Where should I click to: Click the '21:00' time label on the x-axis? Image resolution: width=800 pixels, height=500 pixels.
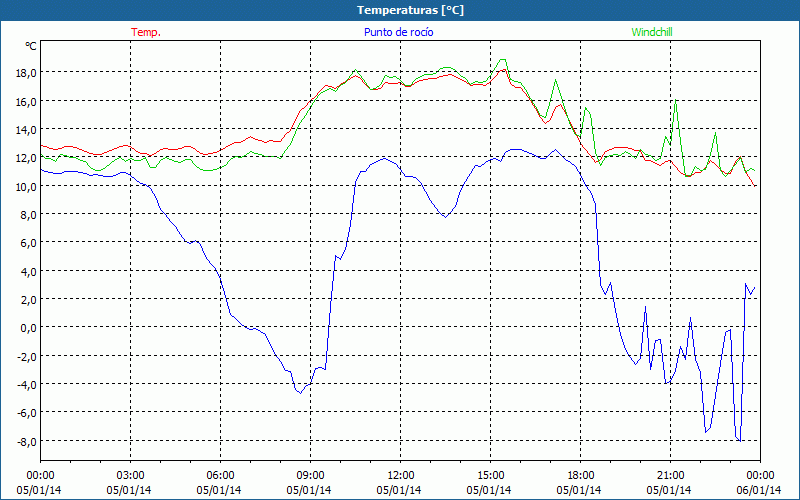(670, 476)
